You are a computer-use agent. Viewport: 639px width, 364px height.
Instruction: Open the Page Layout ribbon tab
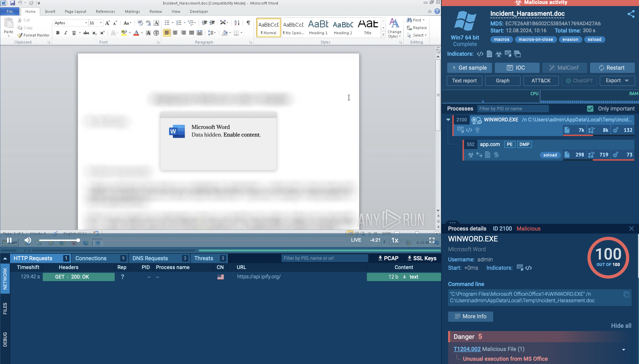click(75, 12)
